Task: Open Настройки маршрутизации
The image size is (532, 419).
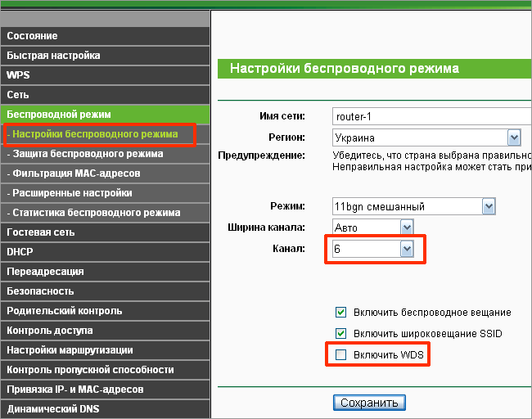Action: pyautogui.click(x=105, y=350)
